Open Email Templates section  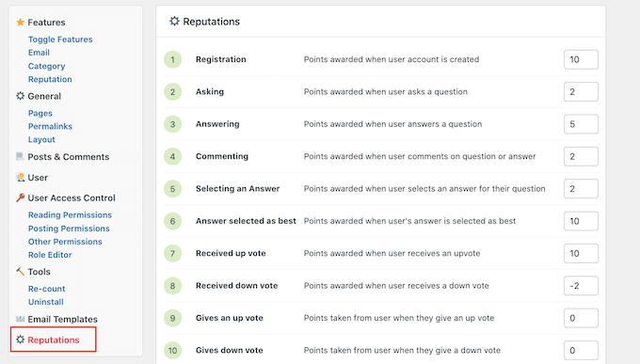[62, 319]
